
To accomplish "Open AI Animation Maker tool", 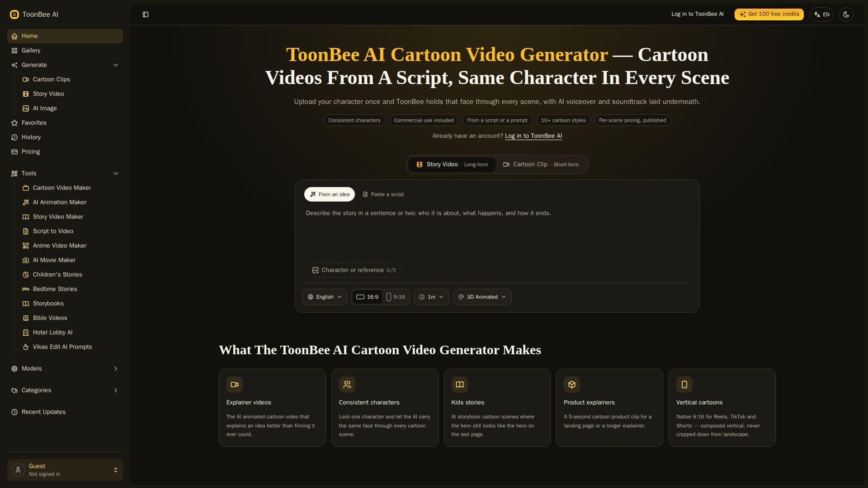I will point(71,202).
